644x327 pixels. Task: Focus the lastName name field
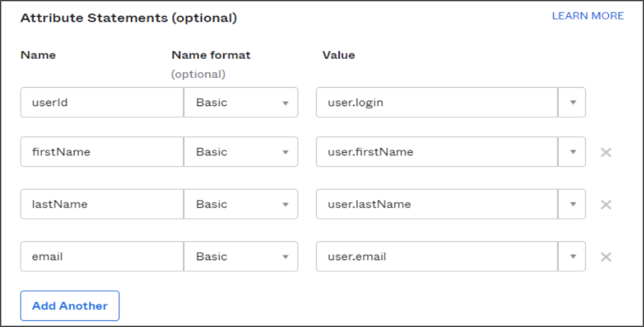[x=102, y=204]
